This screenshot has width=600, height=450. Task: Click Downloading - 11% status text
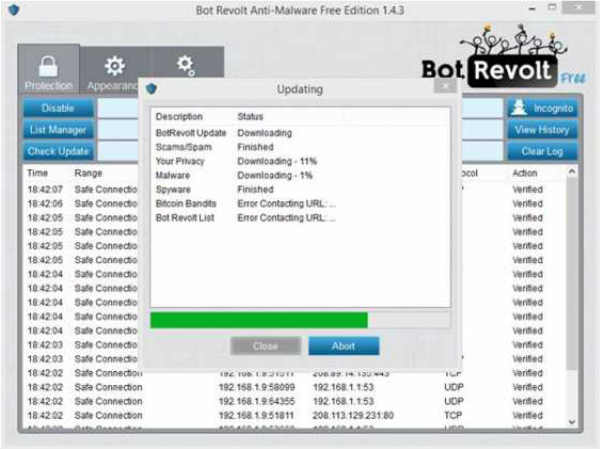[x=277, y=161]
